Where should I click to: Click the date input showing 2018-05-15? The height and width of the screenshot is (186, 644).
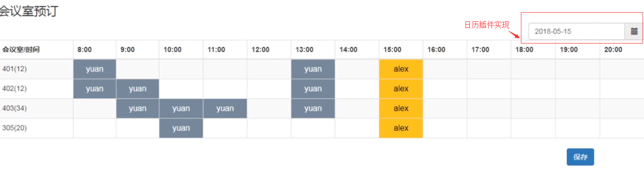577,31
